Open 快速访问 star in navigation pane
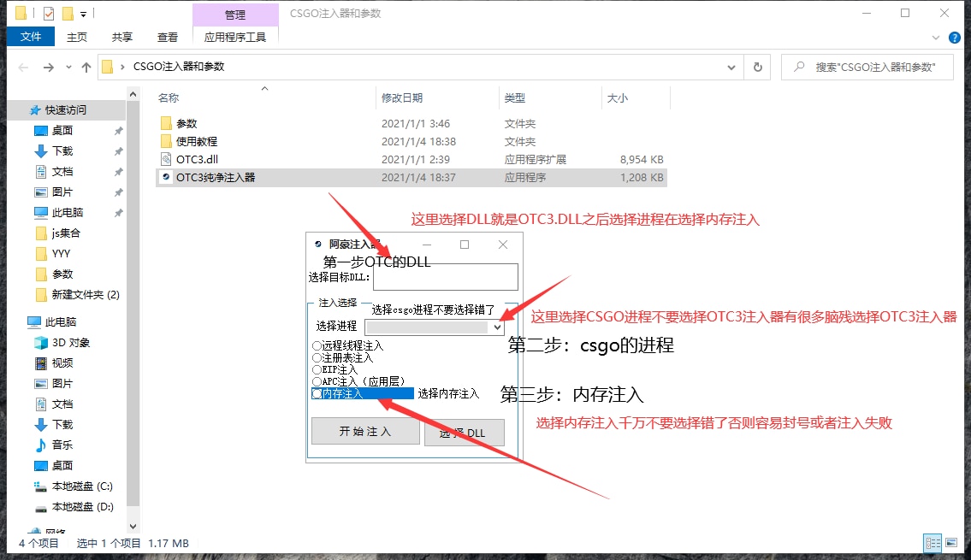Image resolution: width=971 pixels, height=560 pixels. [x=35, y=110]
